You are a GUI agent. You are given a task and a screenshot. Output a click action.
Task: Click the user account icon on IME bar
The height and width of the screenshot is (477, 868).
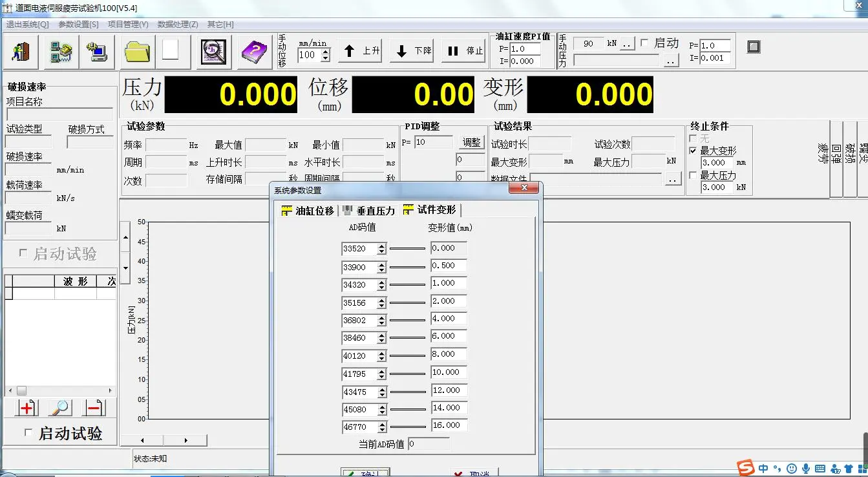pyautogui.click(x=834, y=469)
